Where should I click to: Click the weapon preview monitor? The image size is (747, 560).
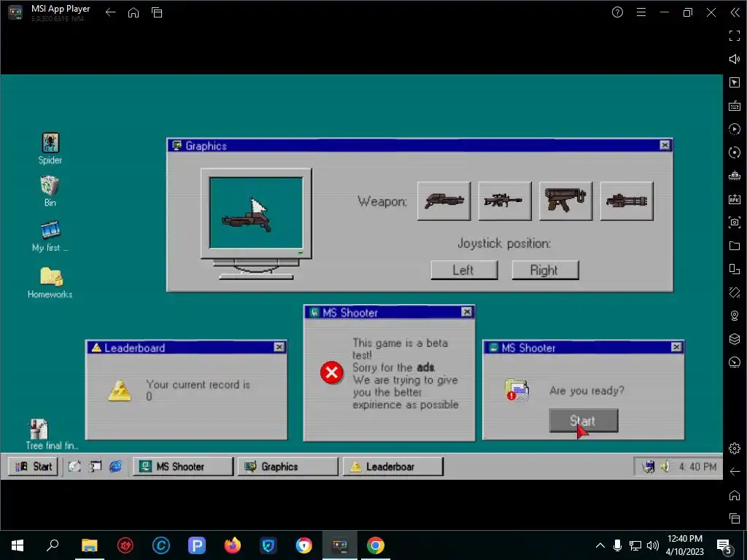pyautogui.click(x=256, y=214)
